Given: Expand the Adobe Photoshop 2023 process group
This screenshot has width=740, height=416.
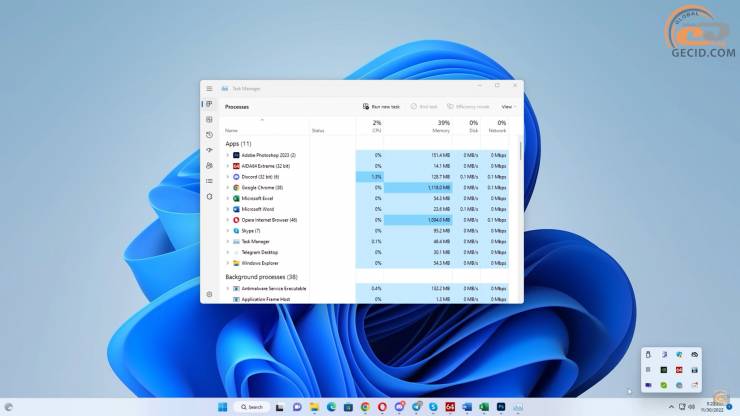Looking at the screenshot, I should pos(227,155).
